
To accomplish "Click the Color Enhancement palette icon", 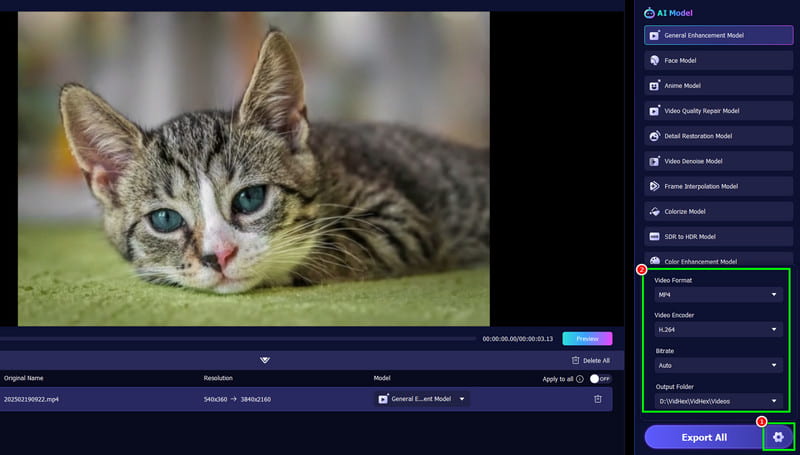I will [654, 261].
